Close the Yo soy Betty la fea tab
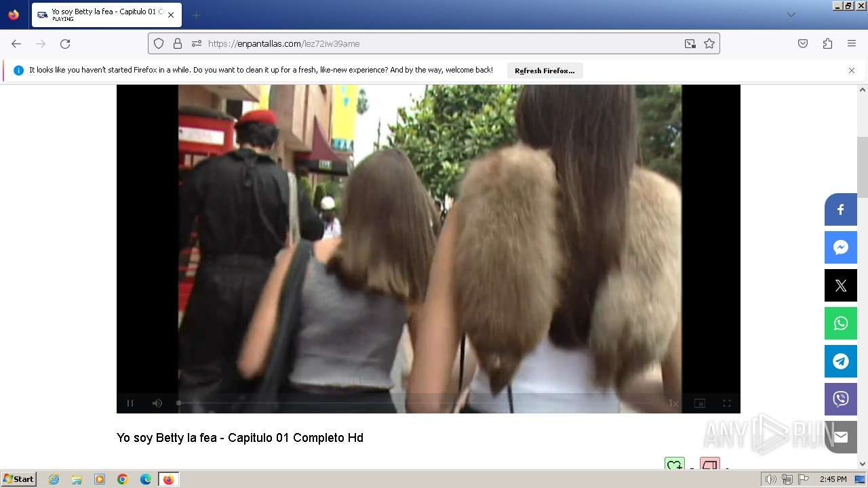Viewport: 868px width, 488px height. (171, 15)
